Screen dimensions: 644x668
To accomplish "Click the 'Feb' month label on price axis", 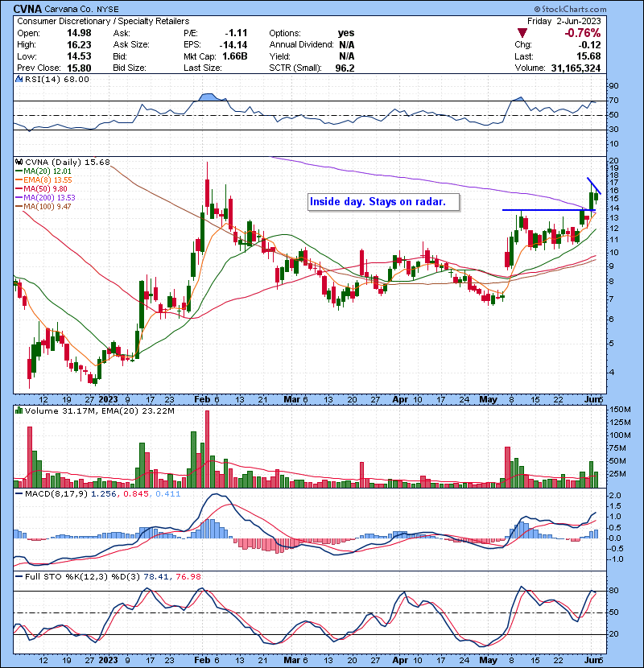I will [202, 399].
